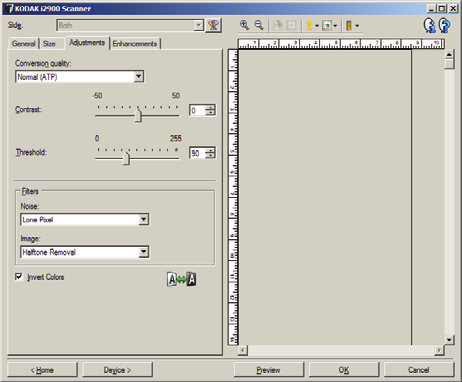Select the Adjustments tab
The height and width of the screenshot is (382, 462).
[87, 43]
